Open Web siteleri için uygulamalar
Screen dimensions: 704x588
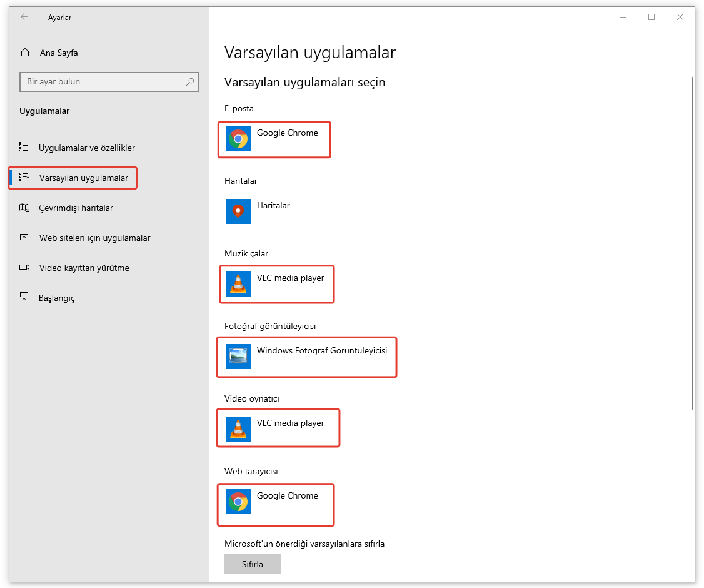94,238
